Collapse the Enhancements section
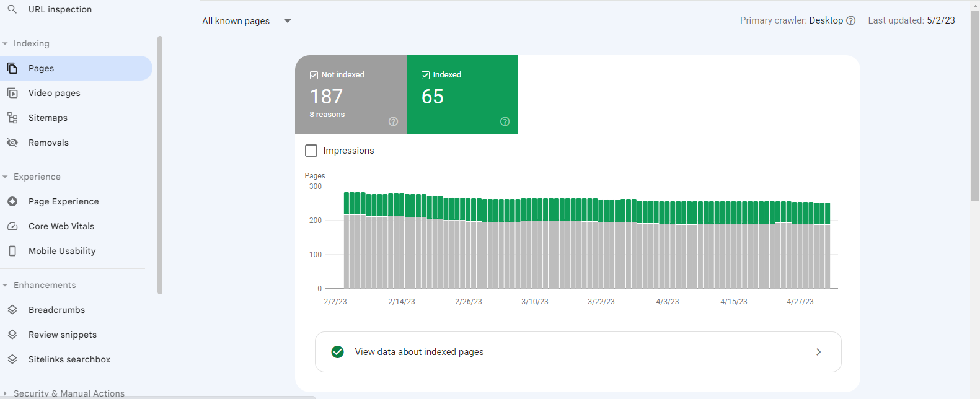The width and height of the screenshot is (980, 399). tap(5, 285)
